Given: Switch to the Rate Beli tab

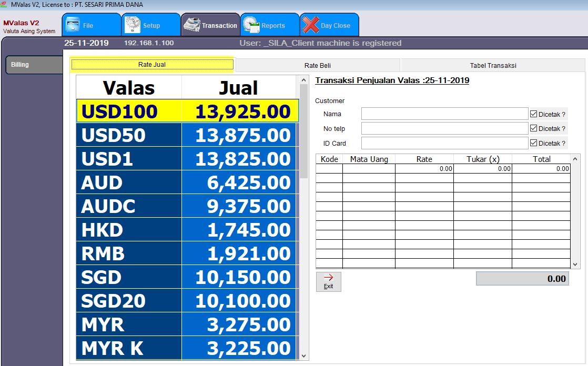Looking at the screenshot, I should click(318, 65).
